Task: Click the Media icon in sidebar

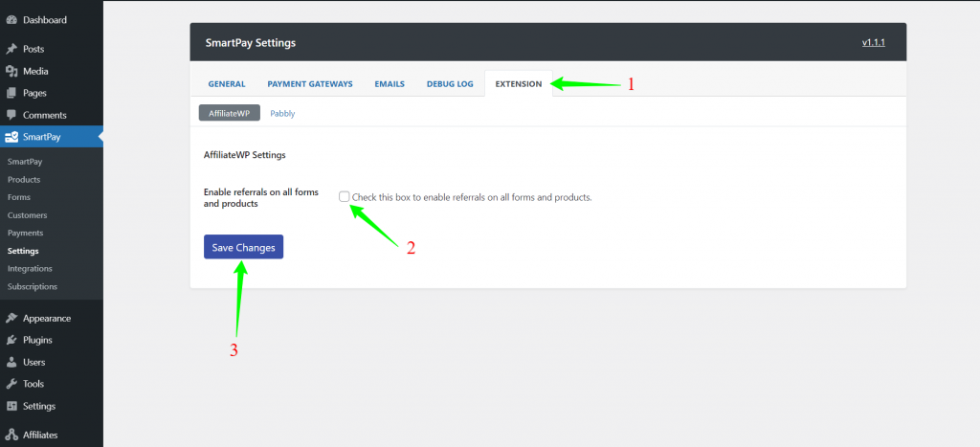Action: [x=11, y=71]
